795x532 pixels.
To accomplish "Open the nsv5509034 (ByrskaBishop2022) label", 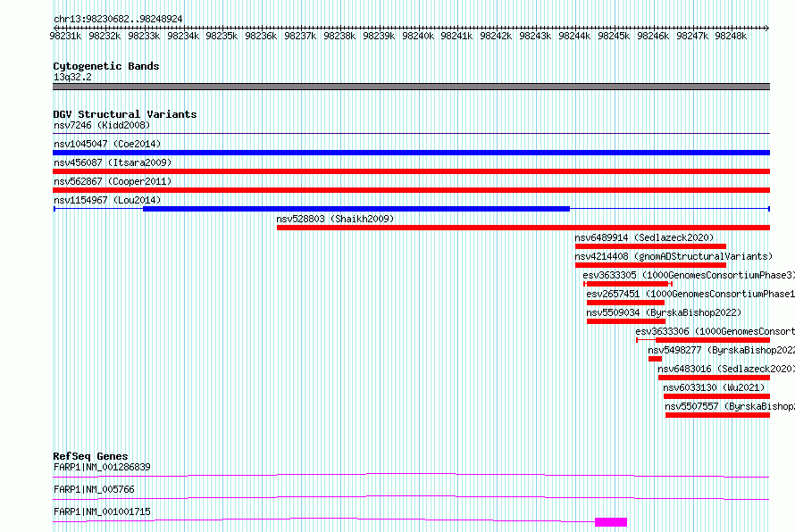I will (664, 312).
